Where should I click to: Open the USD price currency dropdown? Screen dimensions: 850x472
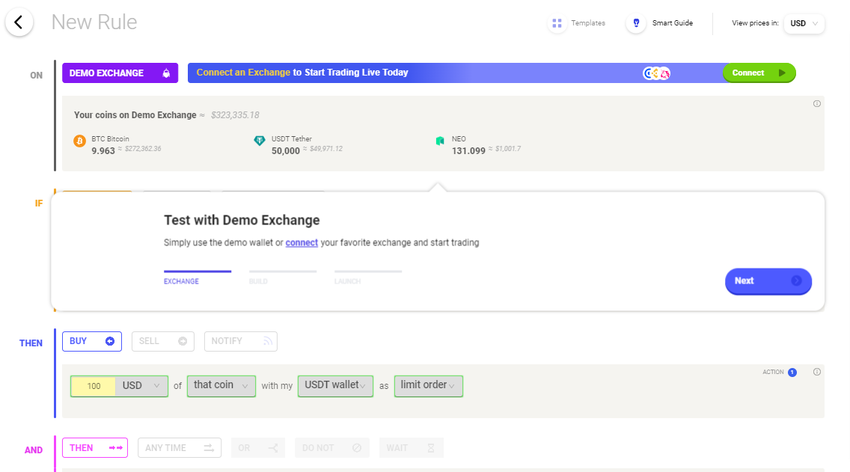tap(804, 23)
